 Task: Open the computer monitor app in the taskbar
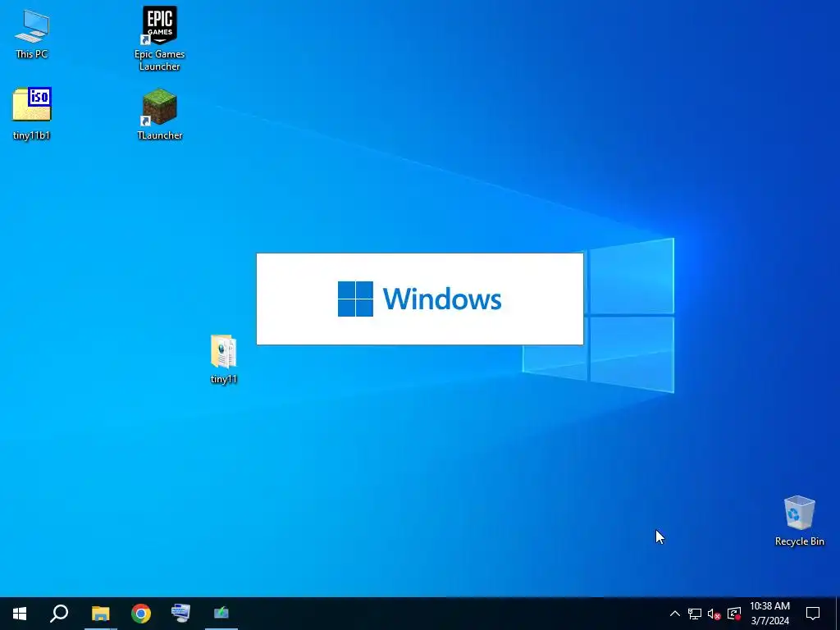181,614
